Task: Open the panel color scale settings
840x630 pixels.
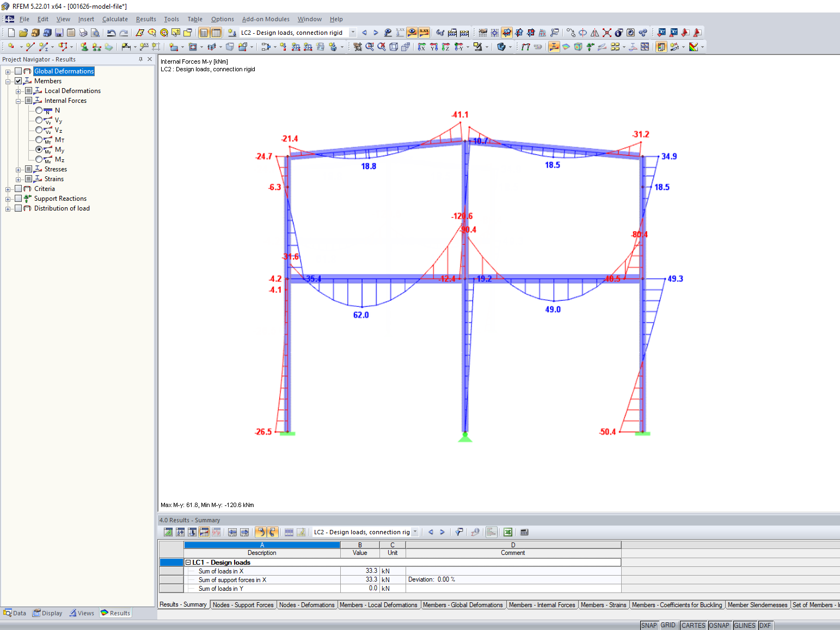Action: 660,47
